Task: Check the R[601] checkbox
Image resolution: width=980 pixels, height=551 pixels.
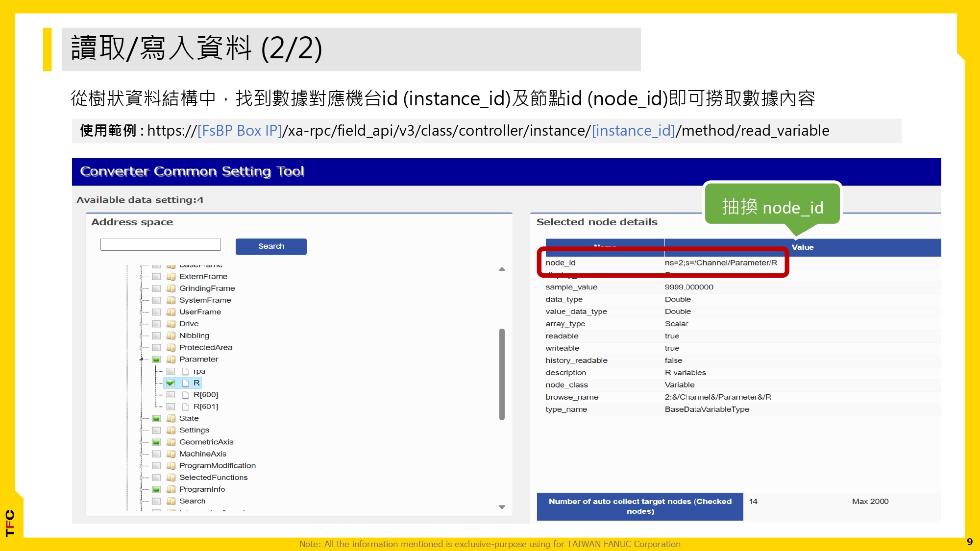Action: click(171, 407)
